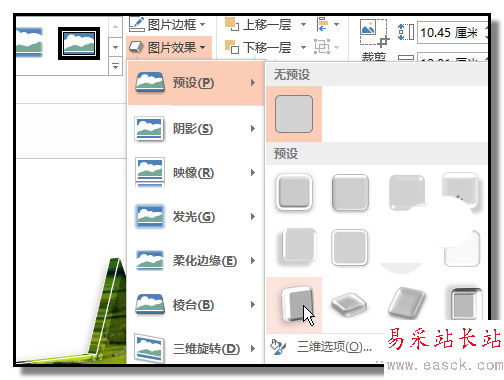Open the 预设(P) preset submenu
This screenshot has width=504, height=380.
point(196,83)
